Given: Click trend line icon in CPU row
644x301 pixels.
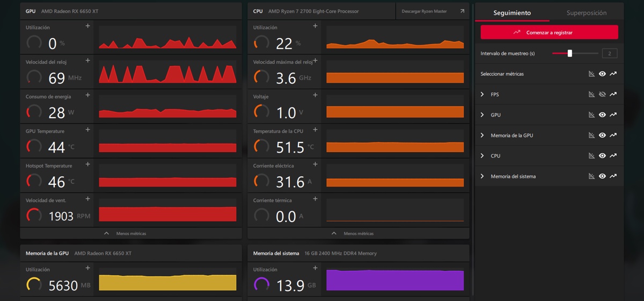Looking at the screenshot, I should coord(613,155).
